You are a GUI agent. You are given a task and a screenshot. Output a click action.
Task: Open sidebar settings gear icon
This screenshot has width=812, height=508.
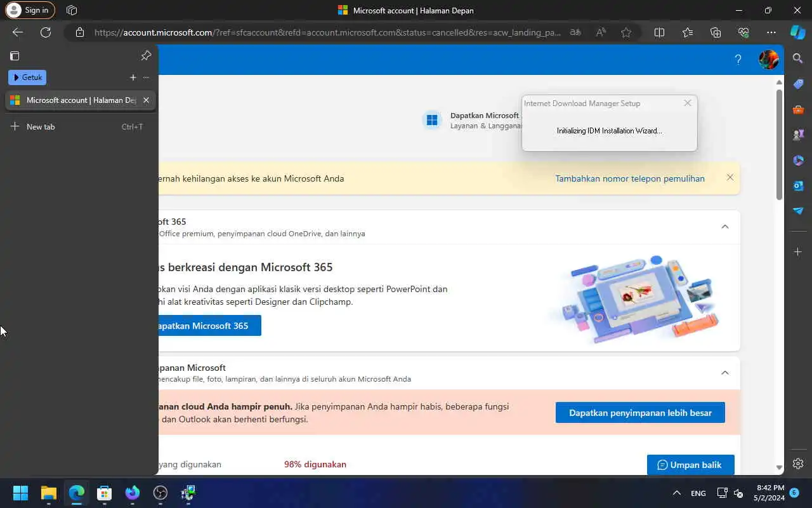(798, 464)
